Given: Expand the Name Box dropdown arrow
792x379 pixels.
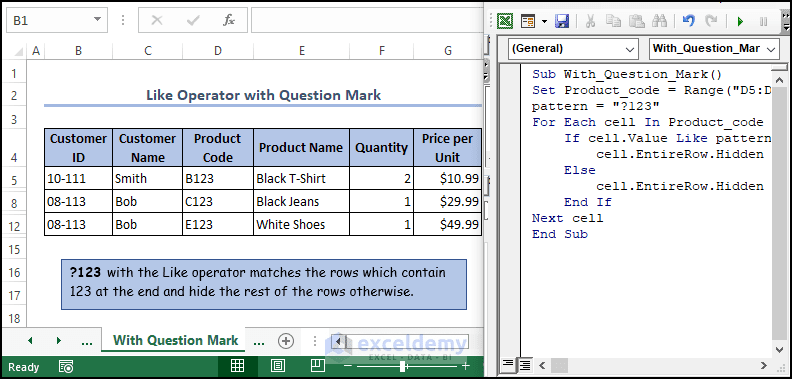Looking at the screenshot, I should click(x=97, y=20).
